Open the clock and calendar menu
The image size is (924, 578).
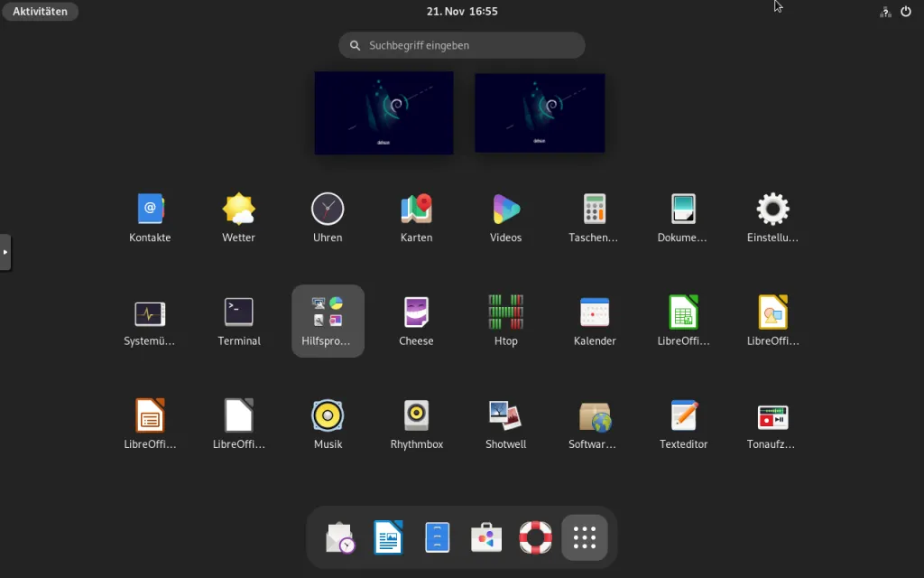pos(462,12)
